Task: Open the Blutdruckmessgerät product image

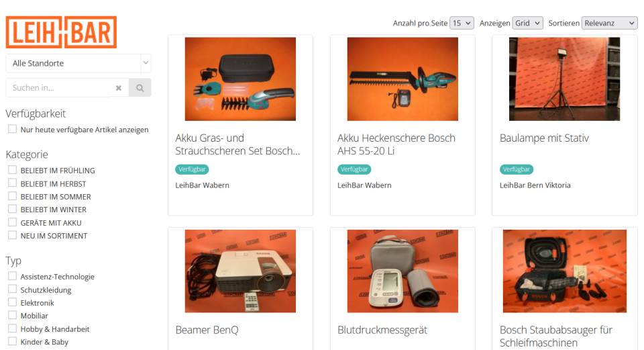Action: [402, 271]
